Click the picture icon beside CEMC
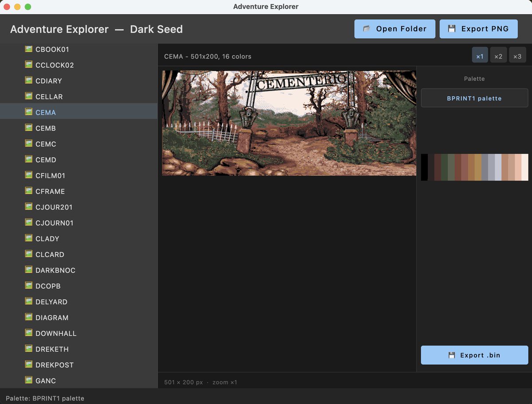Screen dimensions: 532x404 pyautogui.click(x=29, y=144)
